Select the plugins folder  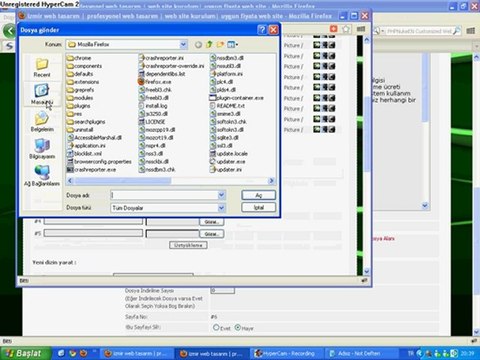79,106
